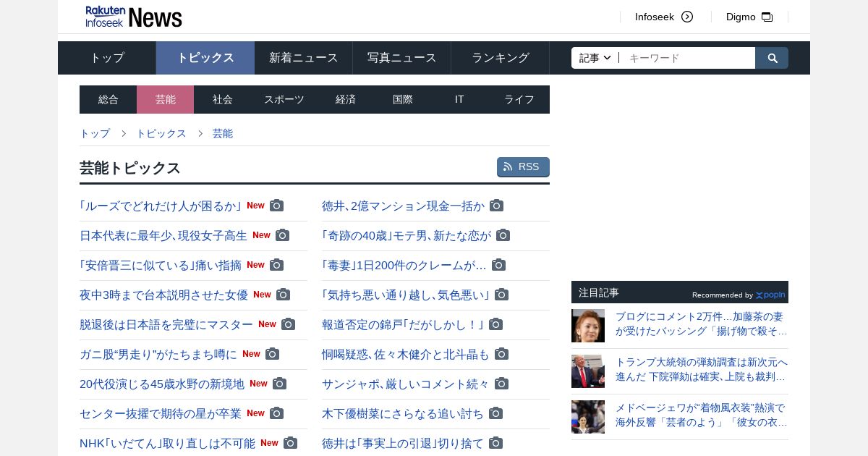Select the 社会 category tab
Viewport: 868px width, 456px height.
click(x=223, y=99)
